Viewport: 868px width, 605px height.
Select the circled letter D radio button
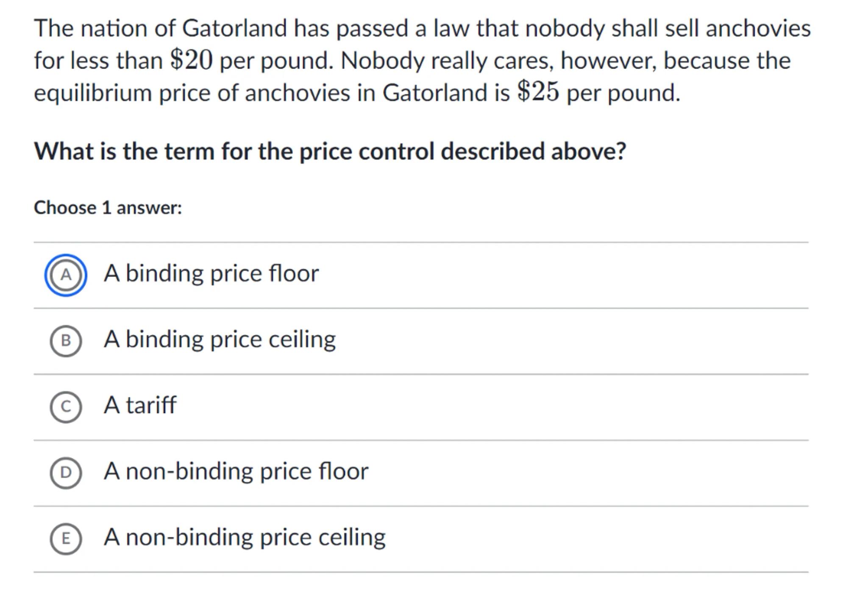tap(66, 473)
